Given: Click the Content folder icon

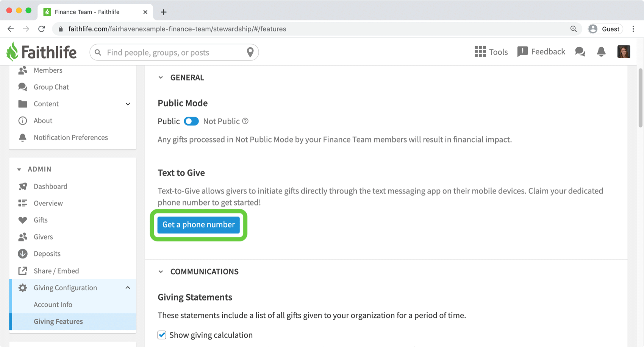Looking at the screenshot, I should (23, 104).
